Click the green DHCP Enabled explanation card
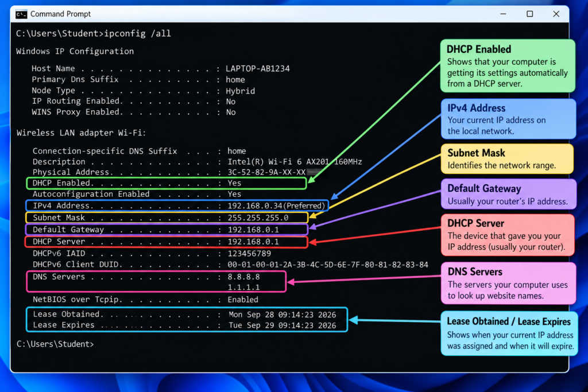The width and height of the screenshot is (588, 392). [508, 66]
